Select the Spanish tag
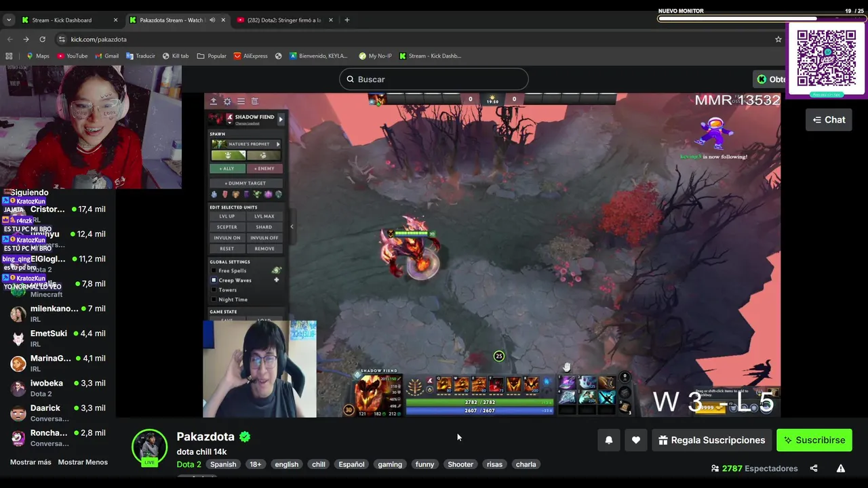The image size is (868, 488). point(223,464)
